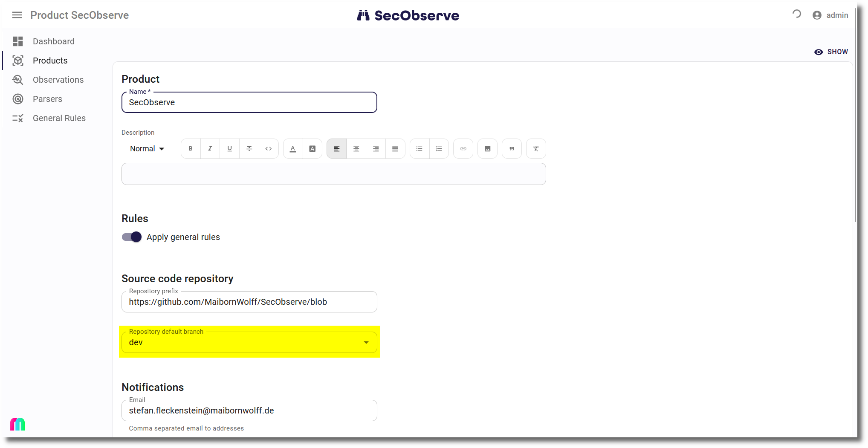Click the hamburger menu icon
Viewport: 868px width, 448px height.
(17, 15)
